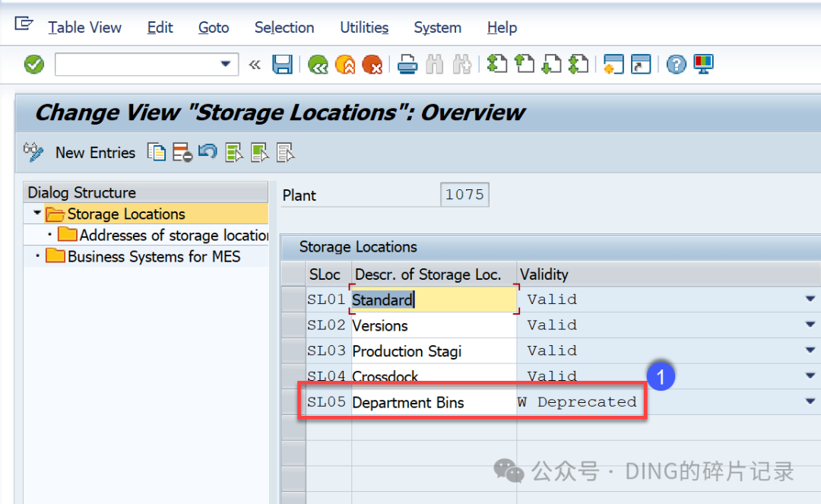Collapse the Storage Locations tree node arrow
Image resolution: width=821 pixels, height=504 pixels.
click(36, 213)
